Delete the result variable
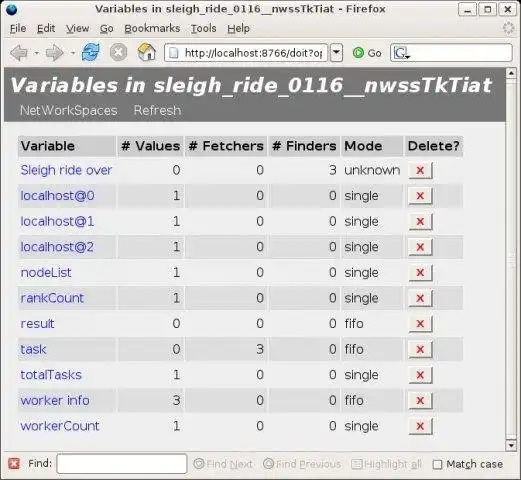521x480 pixels. click(420, 324)
